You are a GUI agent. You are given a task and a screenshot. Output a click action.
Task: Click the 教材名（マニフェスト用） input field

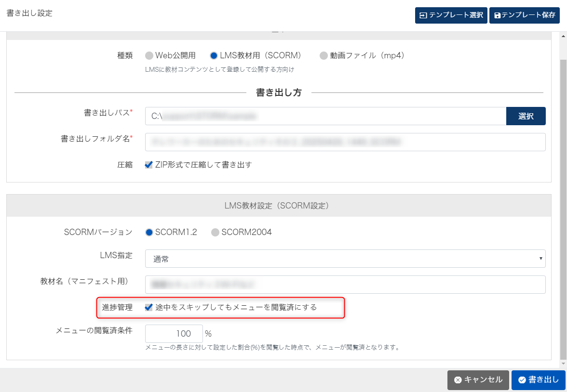tap(345, 285)
